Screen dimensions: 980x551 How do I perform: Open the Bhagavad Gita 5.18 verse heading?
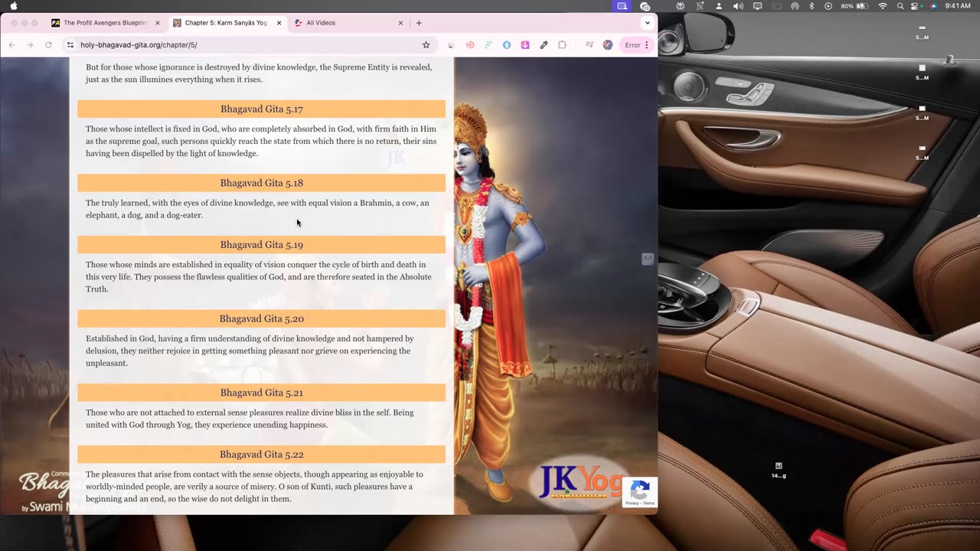(x=262, y=183)
